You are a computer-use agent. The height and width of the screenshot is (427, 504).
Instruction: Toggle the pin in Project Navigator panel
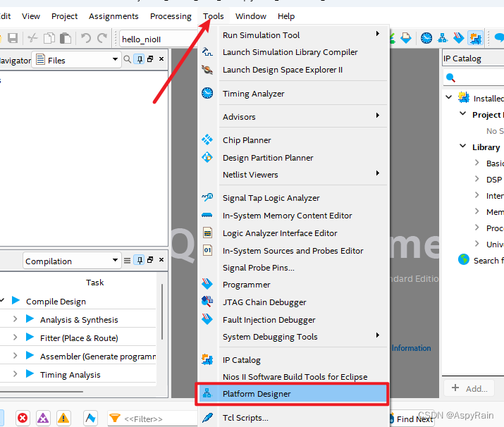point(140,59)
